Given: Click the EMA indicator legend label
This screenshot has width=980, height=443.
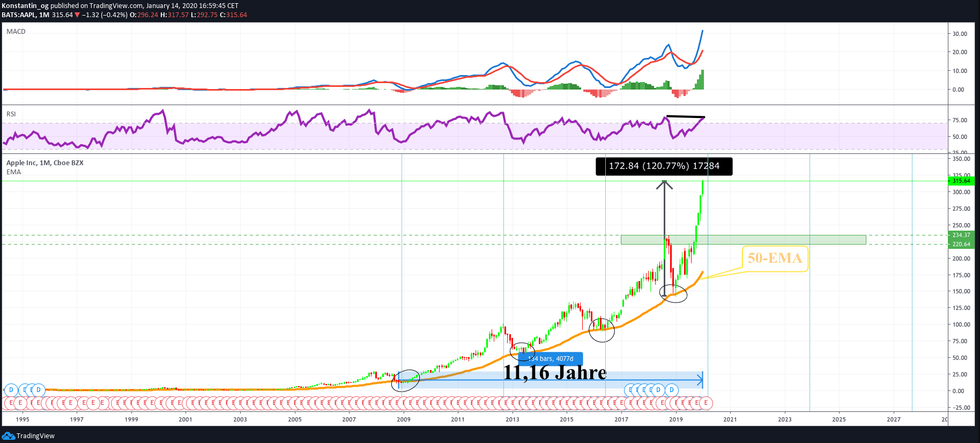Looking at the screenshot, I should pos(14,172).
